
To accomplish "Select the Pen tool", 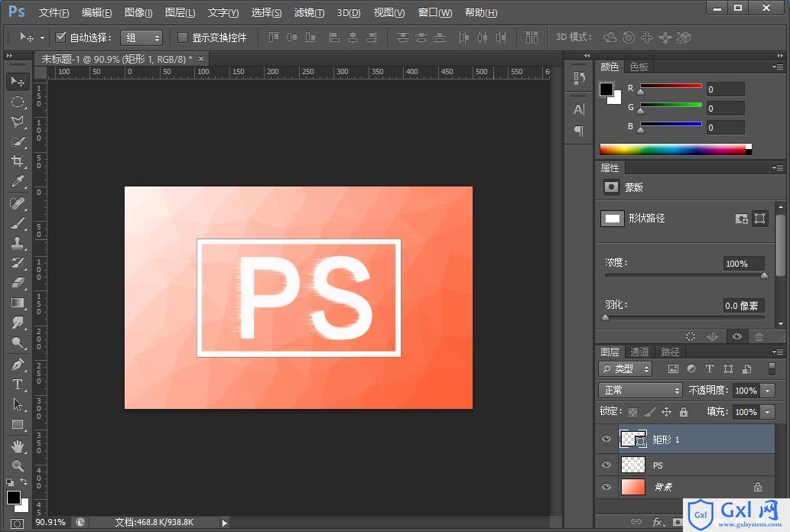I will 18,365.
